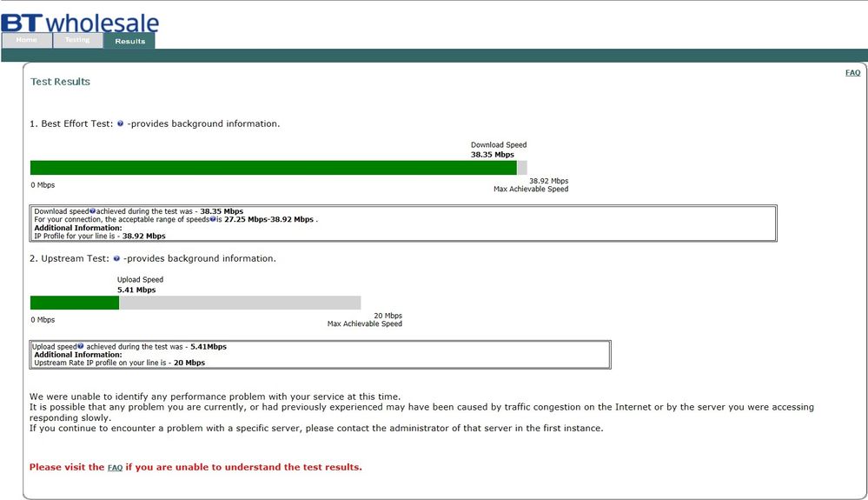Screen dimensions: 868x500
Task: Click the green download speed progress bar
Action: click(x=274, y=168)
